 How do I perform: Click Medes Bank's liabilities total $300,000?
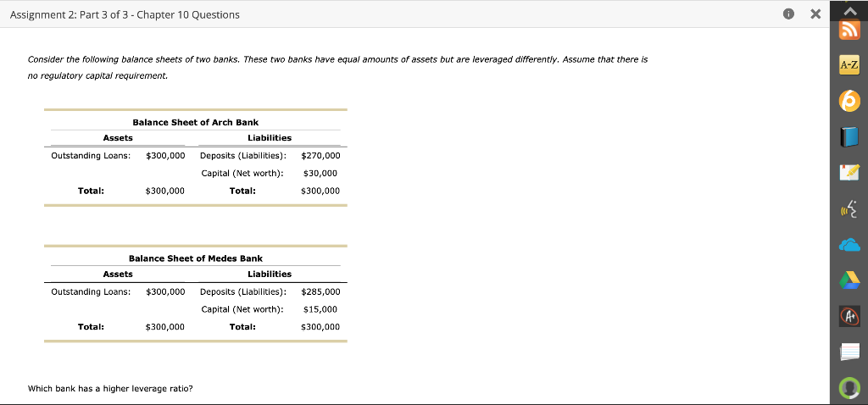click(x=320, y=327)
